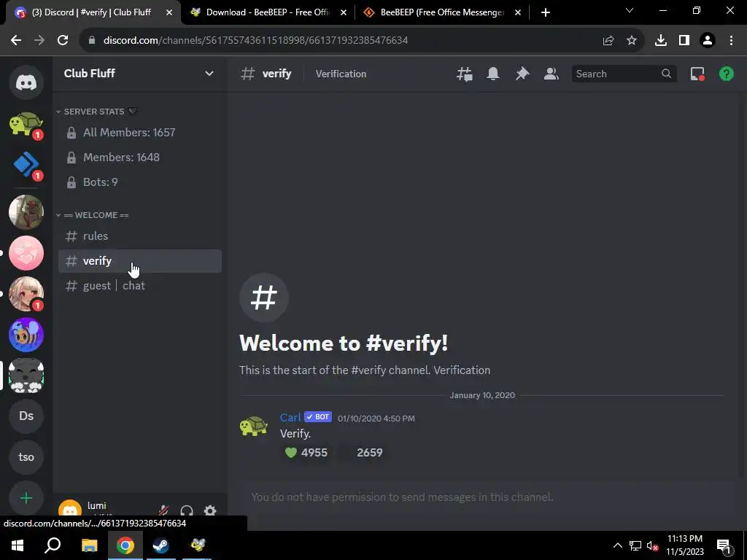Open the pink hearts server icon

(x=26, y=253)
